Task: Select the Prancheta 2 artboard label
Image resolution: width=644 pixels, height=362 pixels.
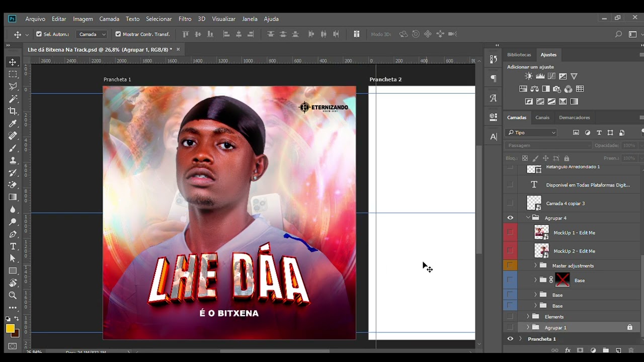Action: (x=385, y=79)
